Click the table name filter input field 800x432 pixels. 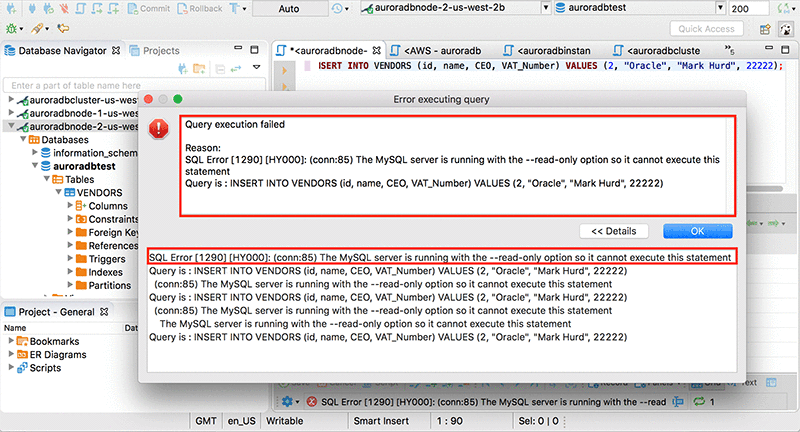[134, 85]
